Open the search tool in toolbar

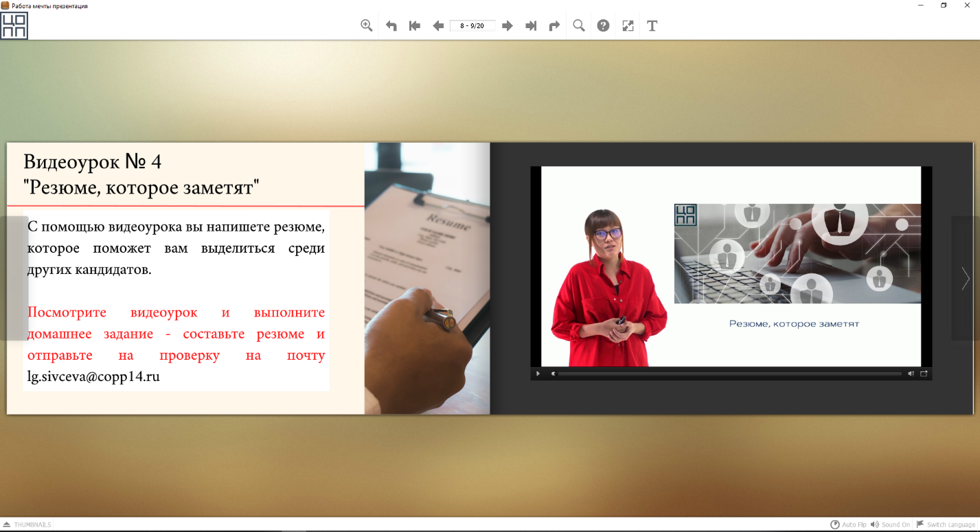click(x=579, y=25)
